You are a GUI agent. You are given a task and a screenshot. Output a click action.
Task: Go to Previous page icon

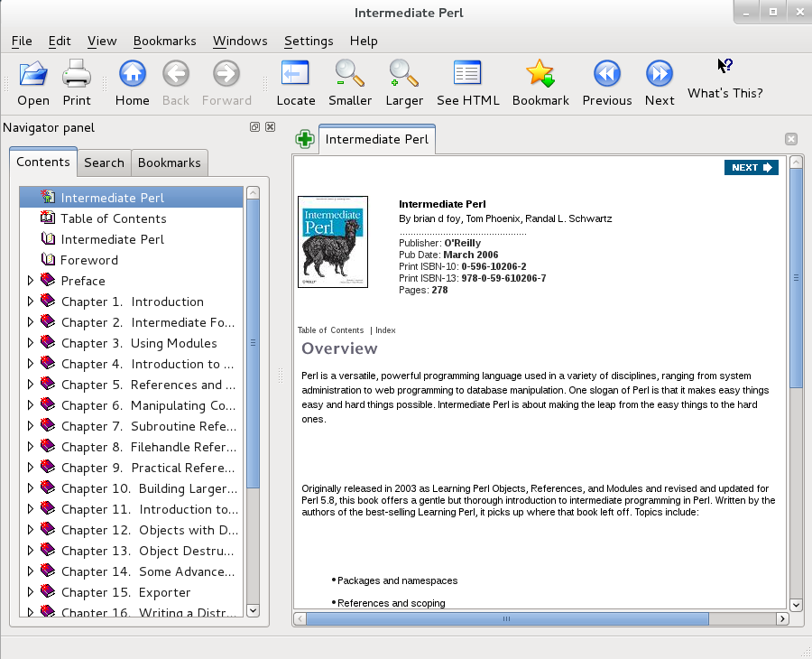(x=607, y=73)
